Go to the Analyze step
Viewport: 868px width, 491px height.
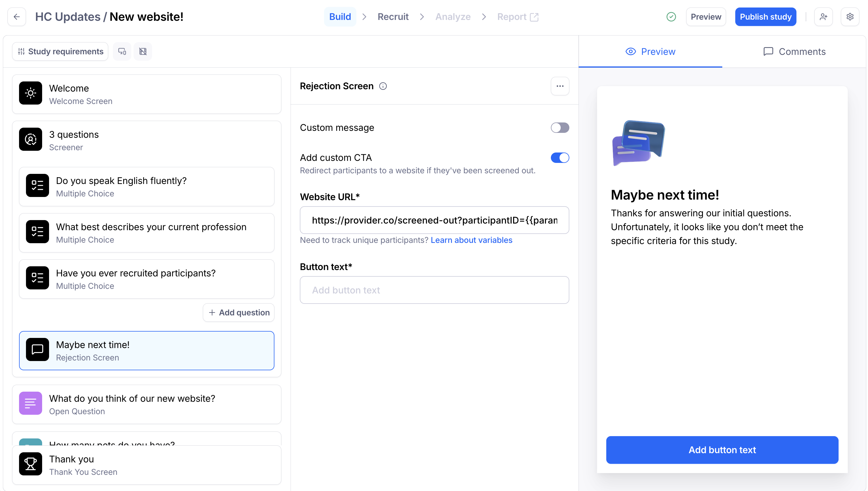pos(453,16)
